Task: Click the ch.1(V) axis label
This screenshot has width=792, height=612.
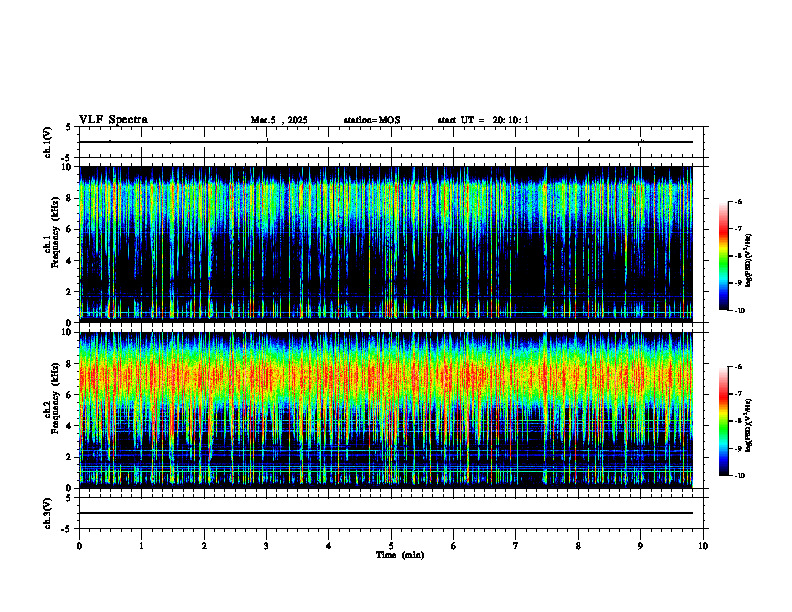Action: pos(48,142)
